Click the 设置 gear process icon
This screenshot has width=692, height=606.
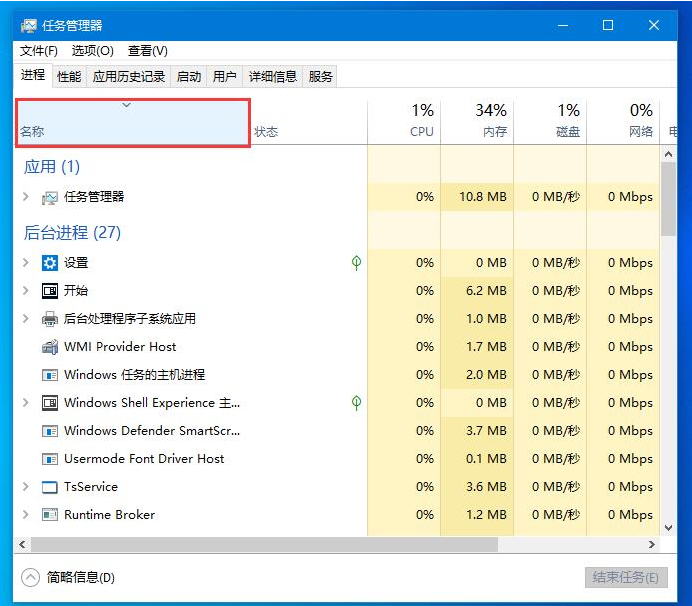[50, 263]
